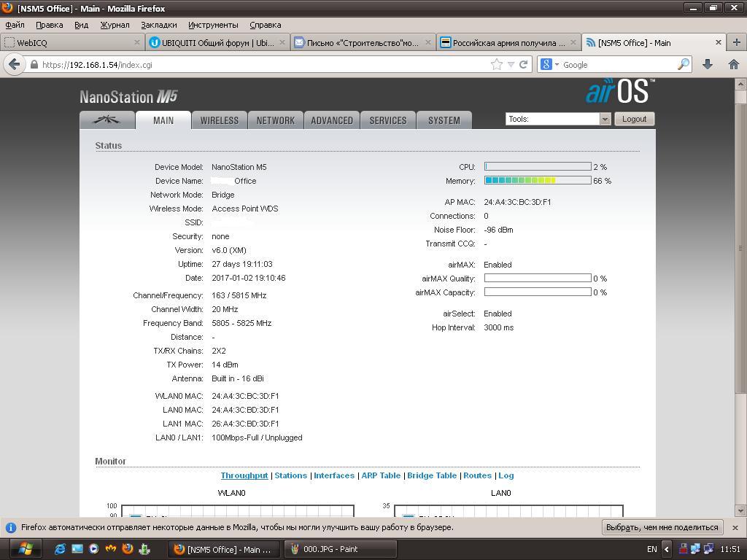Go to the browser home page icon
Screen dimensions: 747x560
[734, 64]
